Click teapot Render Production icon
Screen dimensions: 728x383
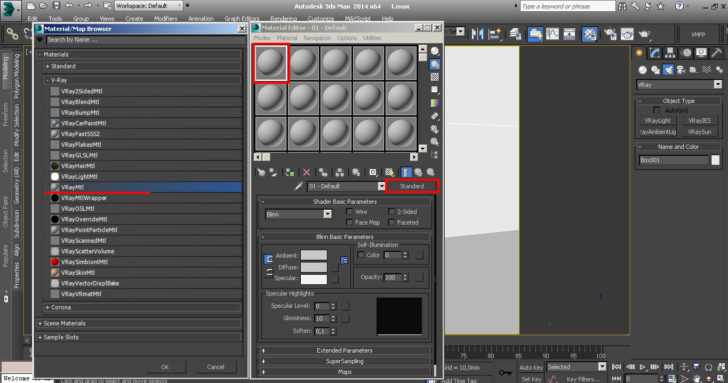pyautogui.click(x=644, y=34)
